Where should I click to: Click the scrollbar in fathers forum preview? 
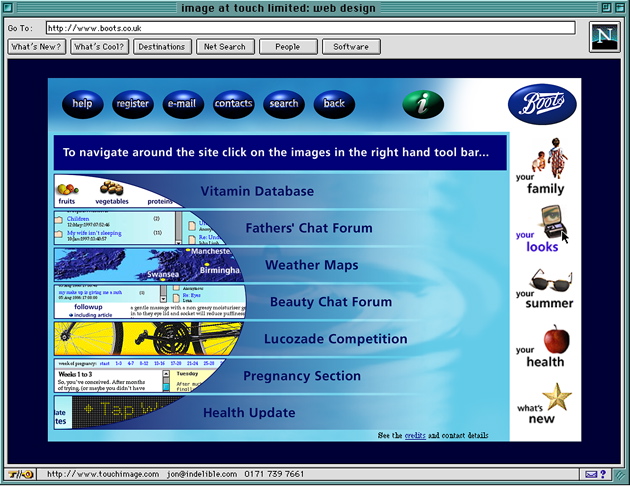[x=178, y=228]
